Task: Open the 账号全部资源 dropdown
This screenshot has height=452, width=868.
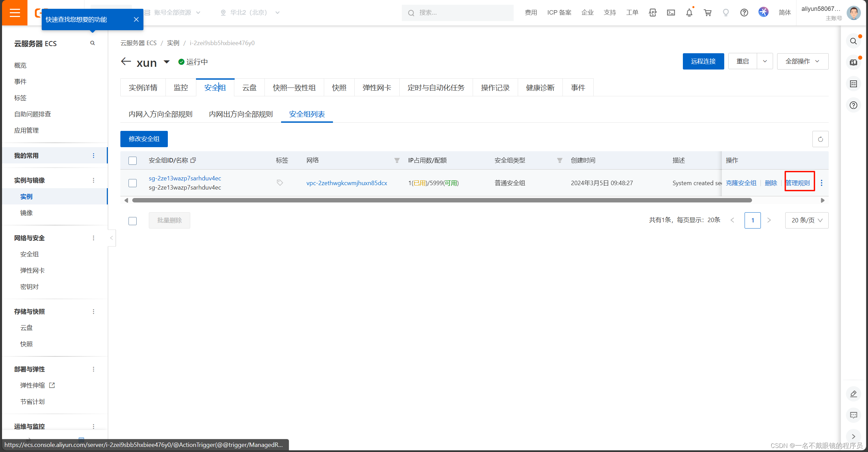Action: coord(173,13)
